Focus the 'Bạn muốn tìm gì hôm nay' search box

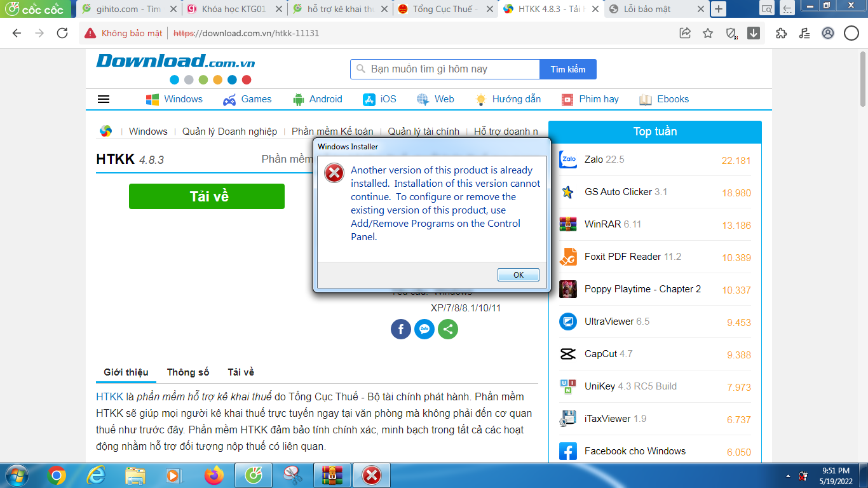point(445,69)
